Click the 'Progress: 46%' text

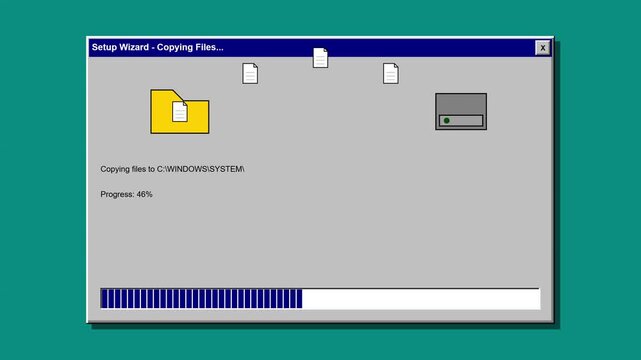tap(126, 194)
